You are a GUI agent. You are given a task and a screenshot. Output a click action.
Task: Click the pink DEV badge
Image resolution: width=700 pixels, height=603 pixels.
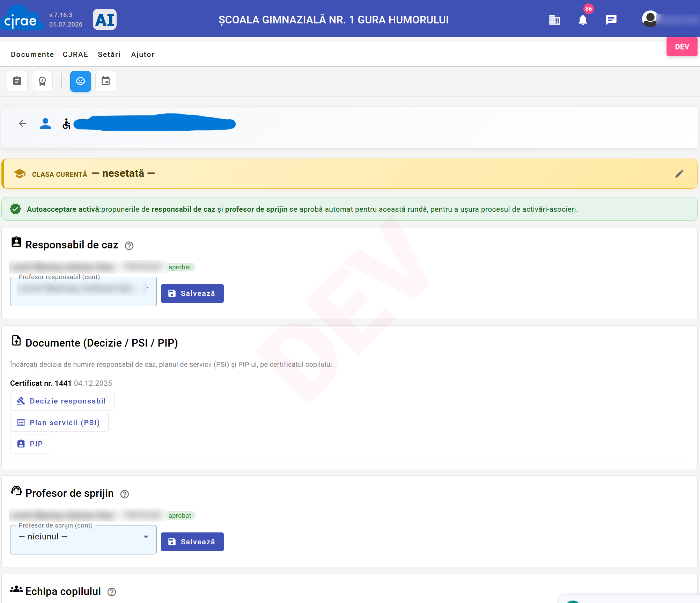682,47
